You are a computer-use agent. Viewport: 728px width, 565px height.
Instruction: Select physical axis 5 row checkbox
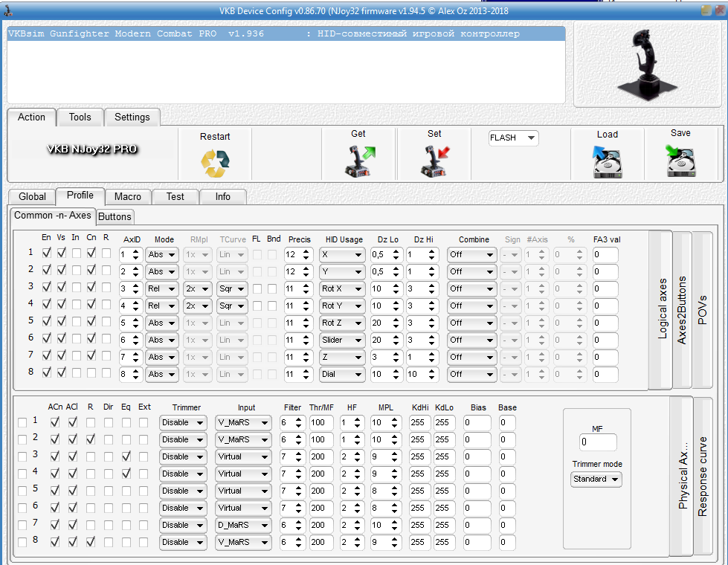click(x=22, y=491)
